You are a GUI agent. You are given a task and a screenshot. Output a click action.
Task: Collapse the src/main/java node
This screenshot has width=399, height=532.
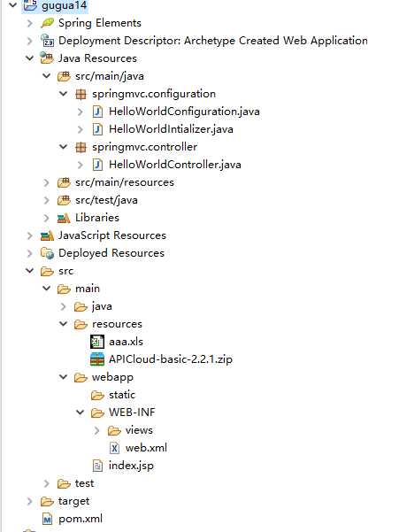point(47,75)
